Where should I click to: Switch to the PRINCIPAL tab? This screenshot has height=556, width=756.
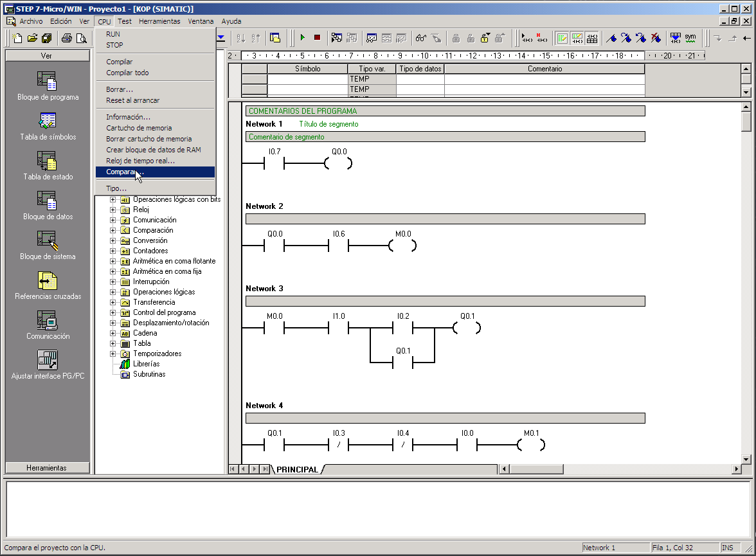[x=297, y=469]
